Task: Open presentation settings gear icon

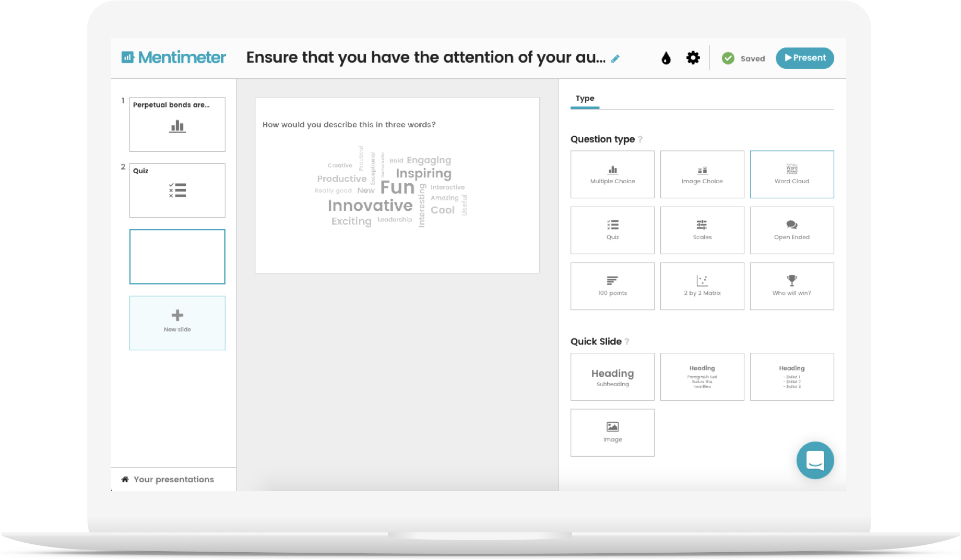Action: (x=693, y=58)
